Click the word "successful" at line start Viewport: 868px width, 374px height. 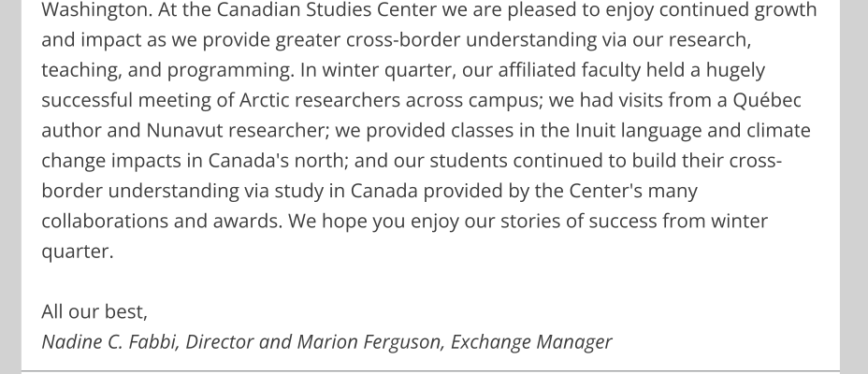pos(88,100)
